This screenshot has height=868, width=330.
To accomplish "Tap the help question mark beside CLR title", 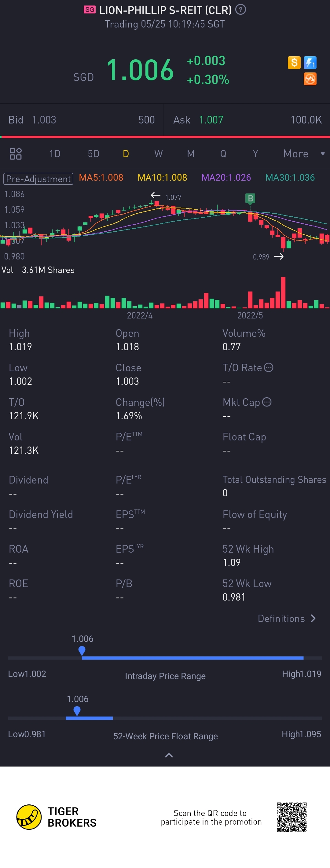I will [x=240, y=10].
